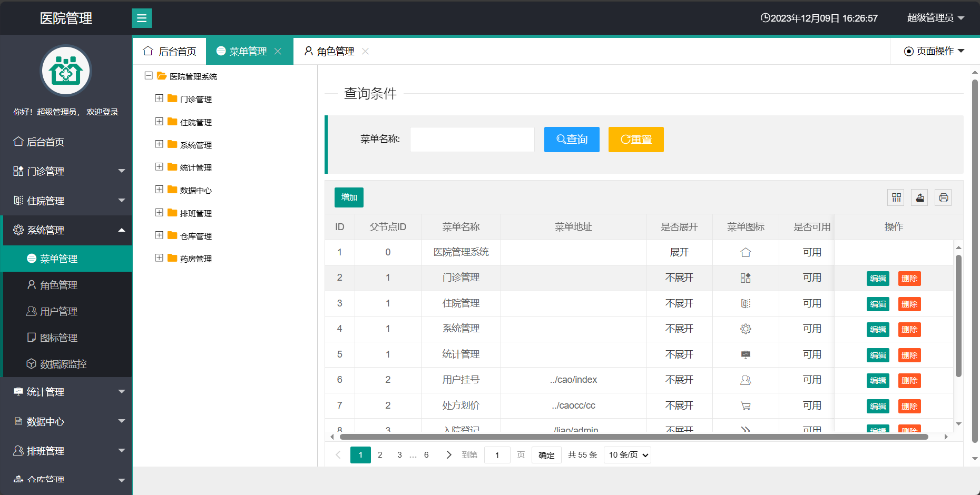Expand 排班管理 sidebar menu
Viewport: 980px width, 495px height.
66,451
